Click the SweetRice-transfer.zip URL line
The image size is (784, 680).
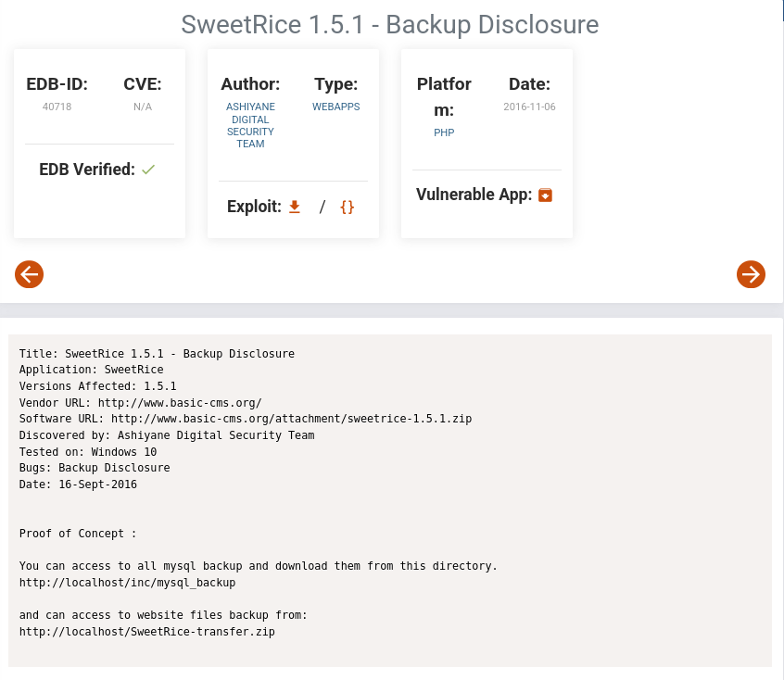pyautogui.click(x=147, y=632)
